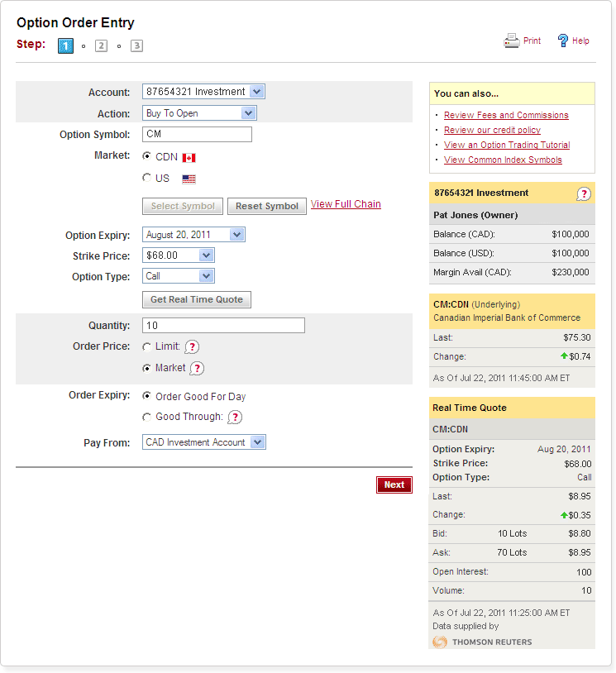Image resolution: width=616 pixels, height=673 pixels.
Task: Click step 2 indicator box
Action: (x=102, y=46)
